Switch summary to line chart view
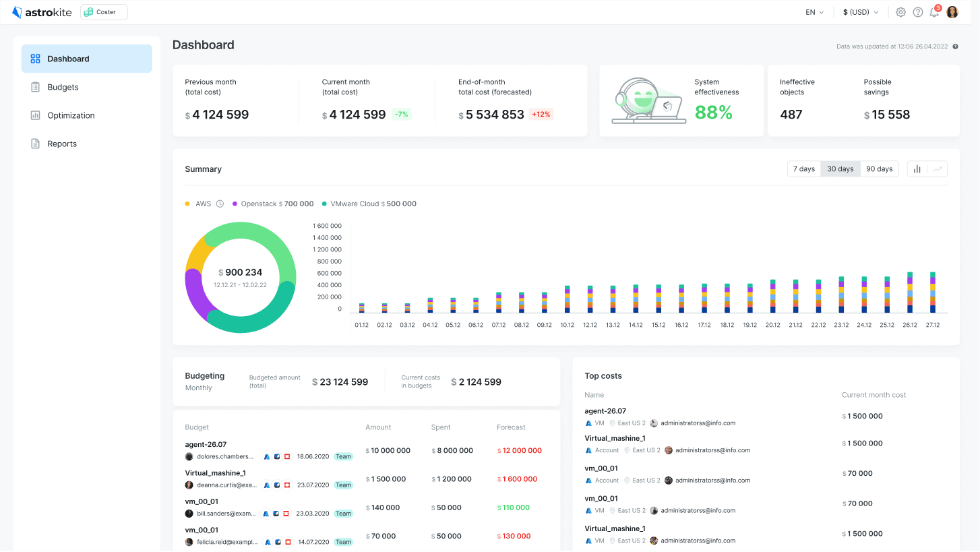 coord(938,169)
